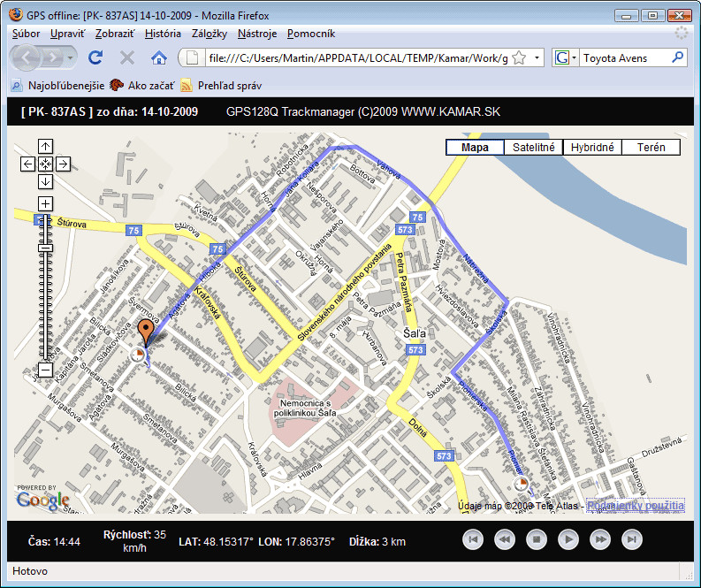This screenshot has height=588, width=701.
Task: Start track playback with the play button
Action: point(568,539)
